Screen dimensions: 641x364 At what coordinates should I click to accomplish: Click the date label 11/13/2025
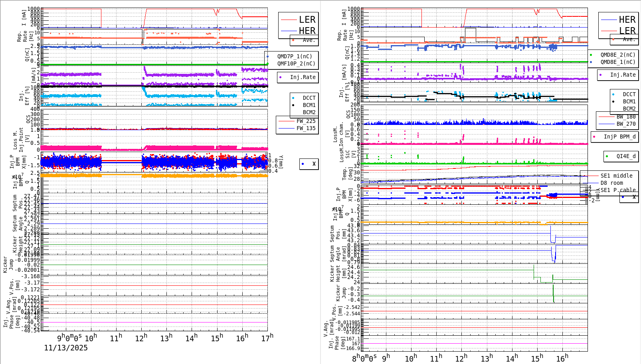click(x=66, y=348)
